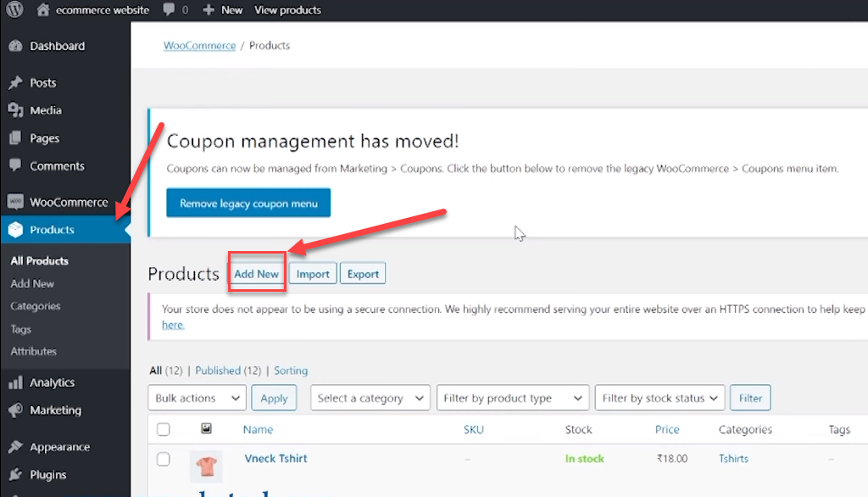Click the Plugins plug icon
The width and height of the screenshot is (868, 497).
tap(15, 474)
